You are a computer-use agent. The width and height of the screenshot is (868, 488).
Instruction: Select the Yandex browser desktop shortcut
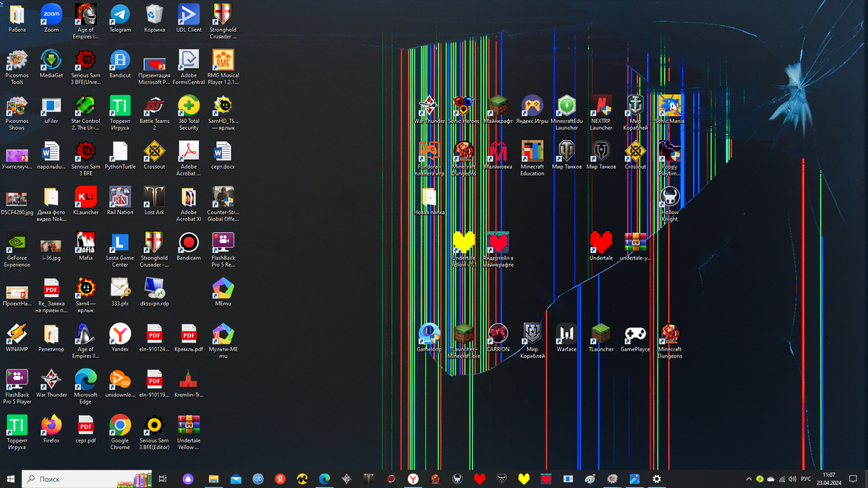tap(120, 338)
